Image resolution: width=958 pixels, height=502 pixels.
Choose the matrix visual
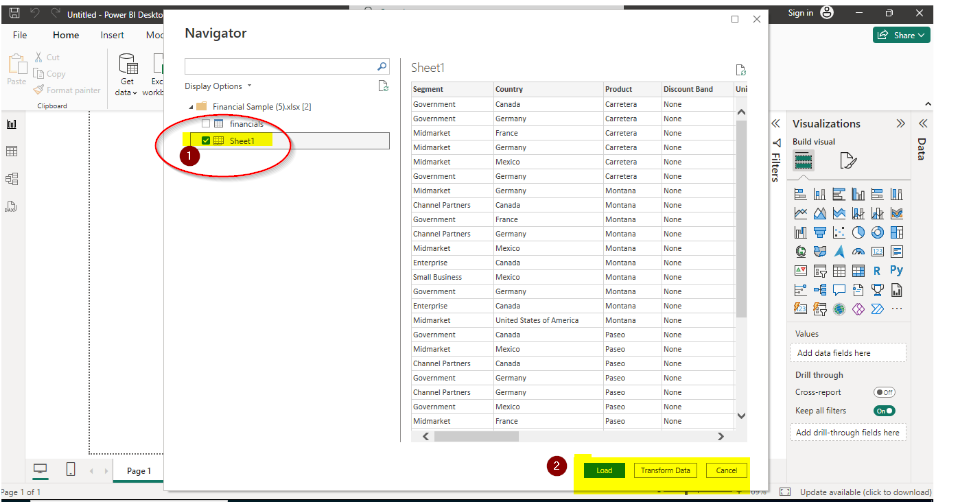tap(858, 271)
